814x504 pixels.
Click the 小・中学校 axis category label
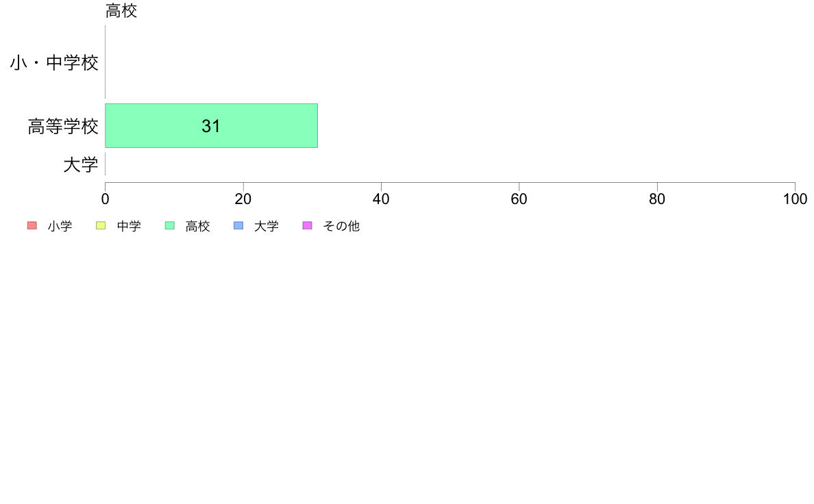click(54, 63)
